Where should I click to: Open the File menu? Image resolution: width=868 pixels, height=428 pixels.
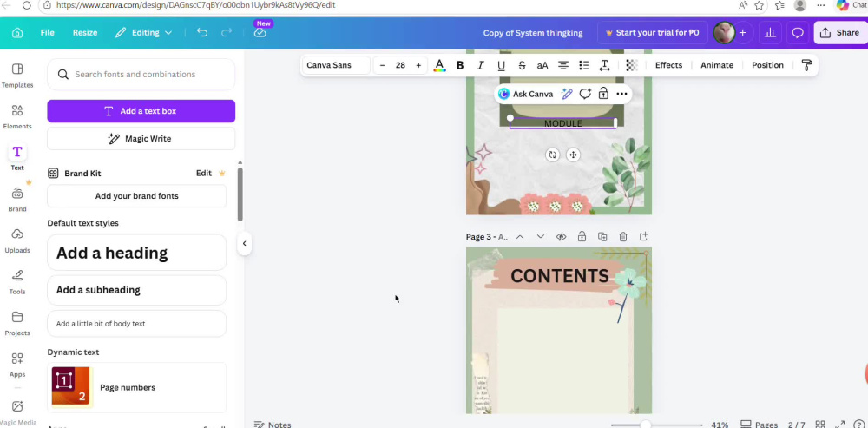(x=47, y=33)
